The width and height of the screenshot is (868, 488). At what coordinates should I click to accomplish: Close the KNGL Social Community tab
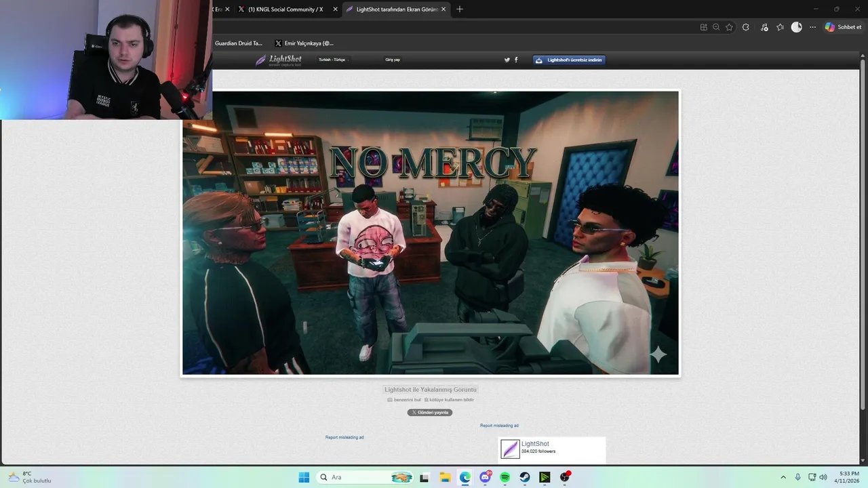(335, 9)
